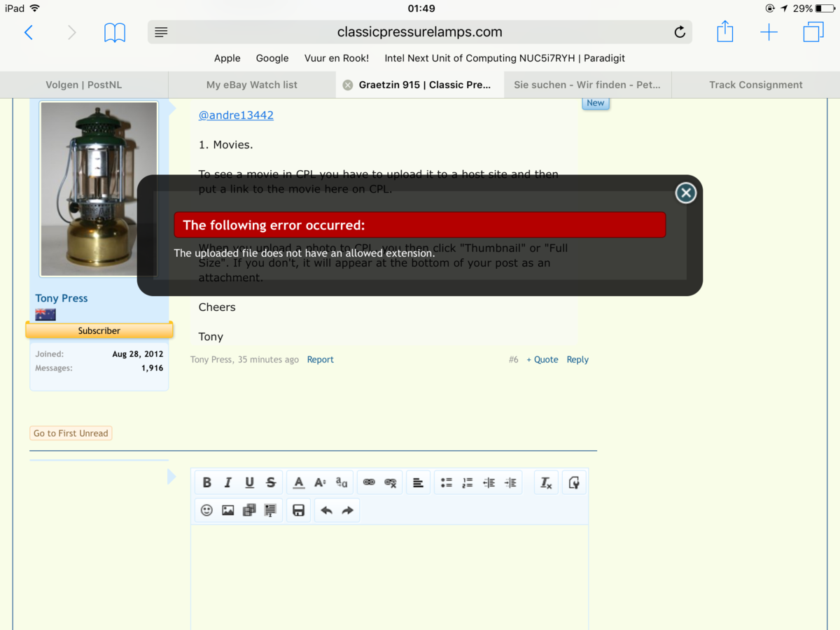Click the unlink icon
Screen dimensions: 840x630
(391, 482)
